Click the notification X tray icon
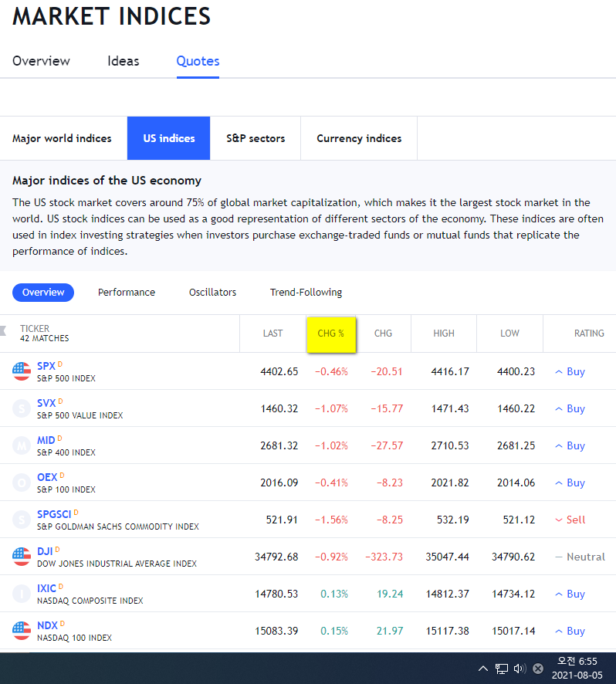The width and height of the screenshot is (616, 684). click(538, 669)
